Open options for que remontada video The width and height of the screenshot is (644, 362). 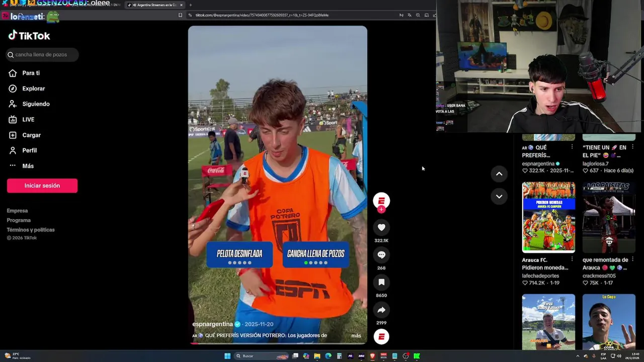[632, 259]
